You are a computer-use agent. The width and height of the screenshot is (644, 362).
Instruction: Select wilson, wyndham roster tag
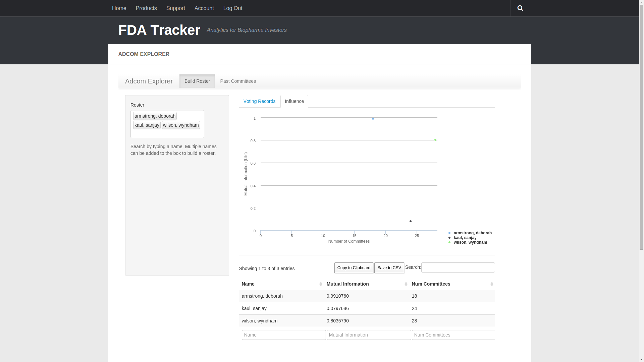(x=181, y=125)
